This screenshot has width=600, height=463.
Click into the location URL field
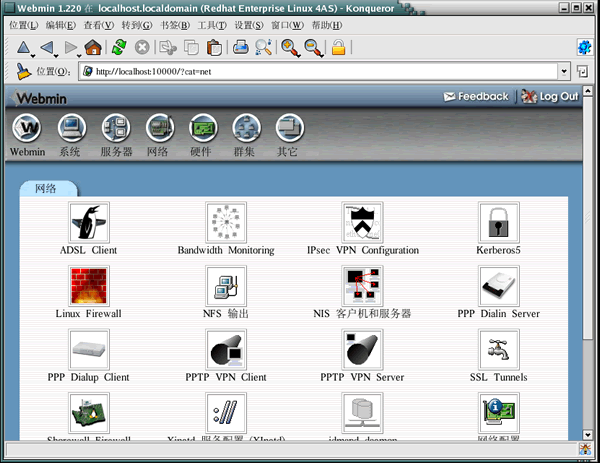coord(318,72)
